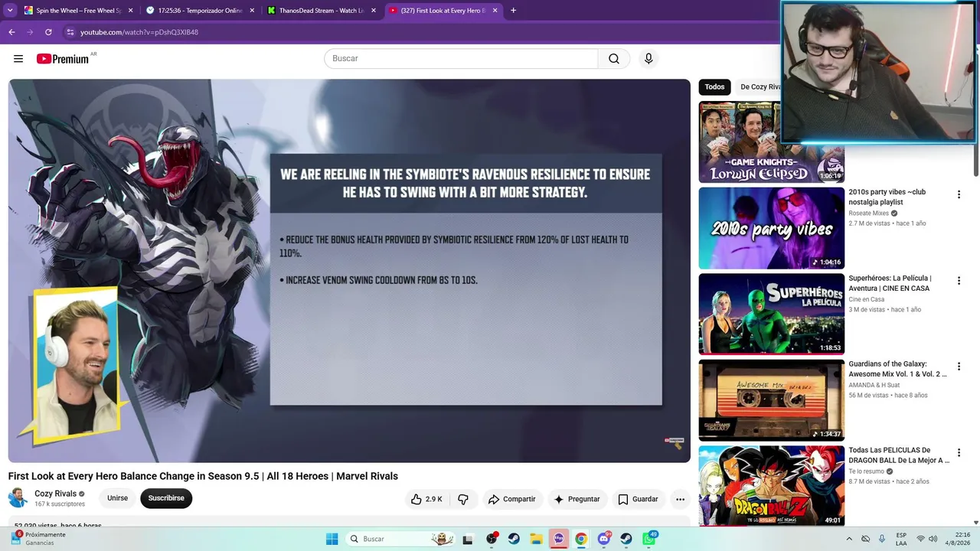Reload the YouTube page
The height and width of the screenshot is (551, 980).
coord(48,32)
